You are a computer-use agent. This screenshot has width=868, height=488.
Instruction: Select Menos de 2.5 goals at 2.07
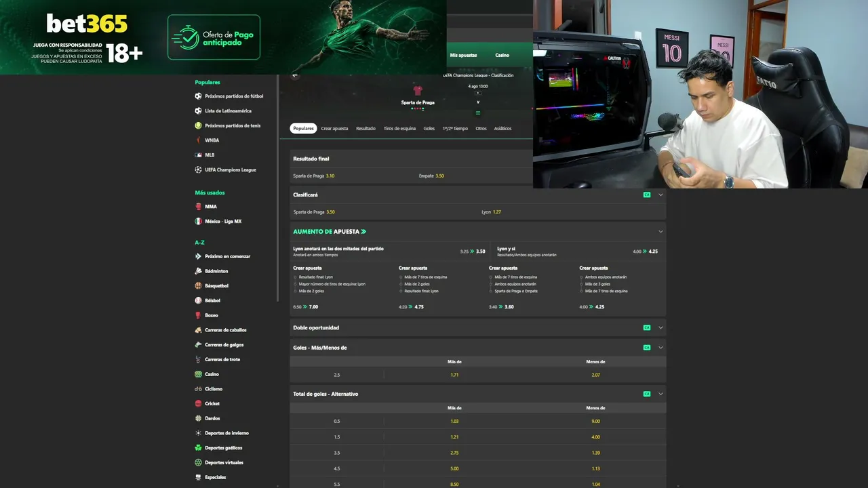[x=595, y=375]
